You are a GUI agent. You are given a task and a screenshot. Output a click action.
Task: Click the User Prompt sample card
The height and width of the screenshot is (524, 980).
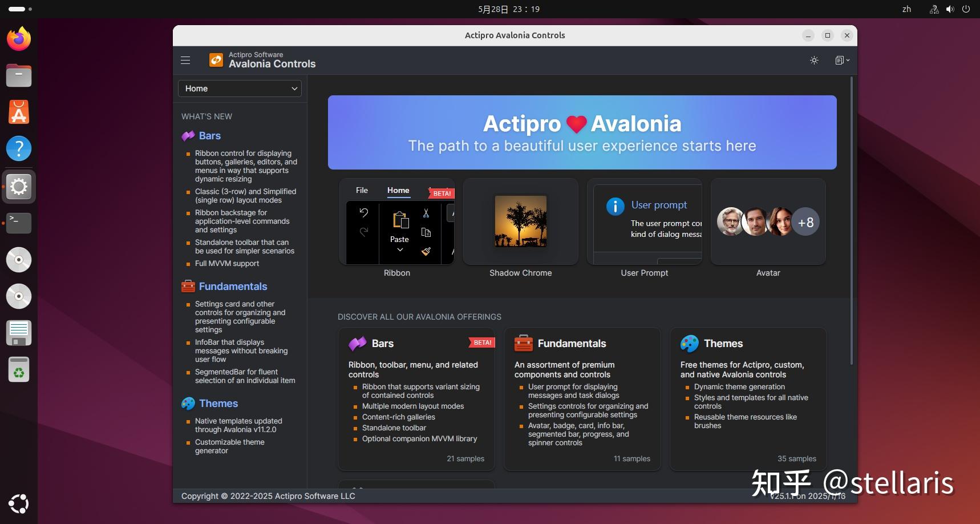644,223
